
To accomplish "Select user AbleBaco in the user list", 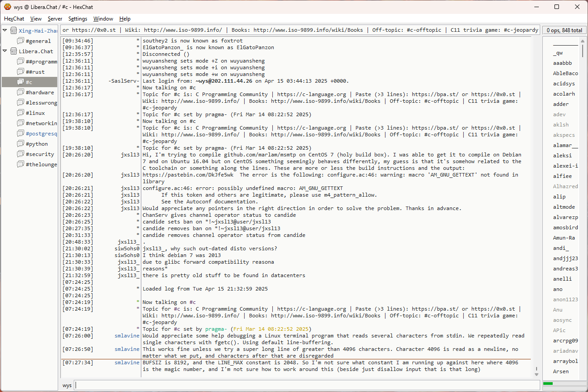I will click(x=565, y=73).
